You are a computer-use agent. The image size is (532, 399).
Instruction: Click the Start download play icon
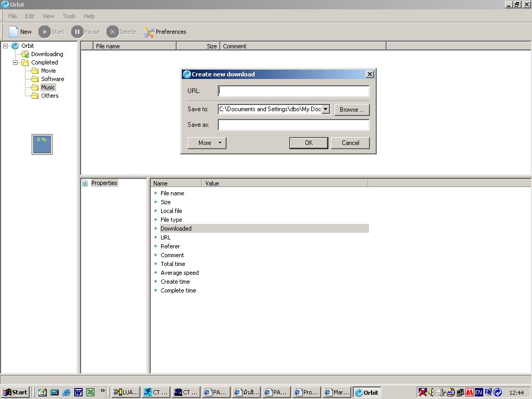click(x=44, y=32)
